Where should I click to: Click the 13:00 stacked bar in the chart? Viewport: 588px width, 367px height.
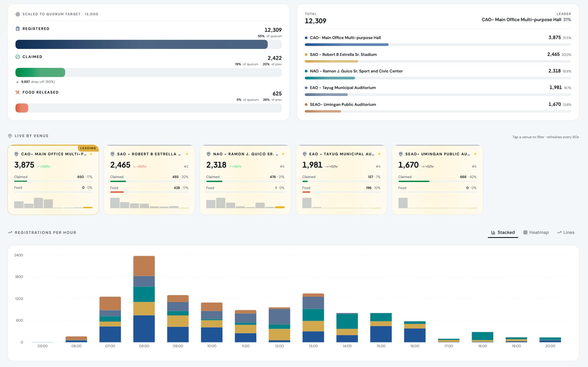(313, 318)
